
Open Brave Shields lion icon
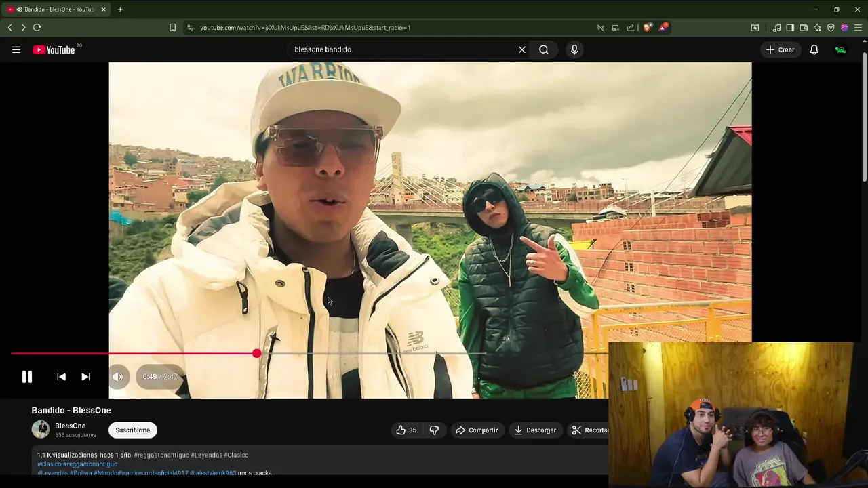click(648, 28)
